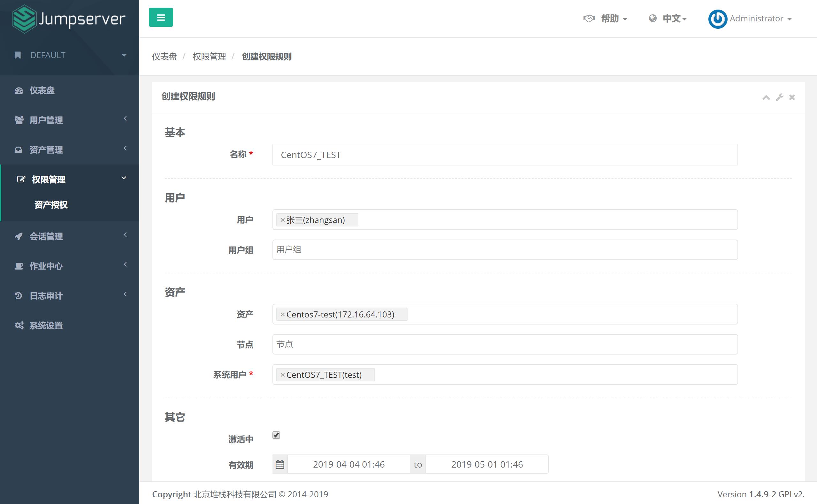Remove the 张三(zhangsan) user tag

(x=283, y=220)
